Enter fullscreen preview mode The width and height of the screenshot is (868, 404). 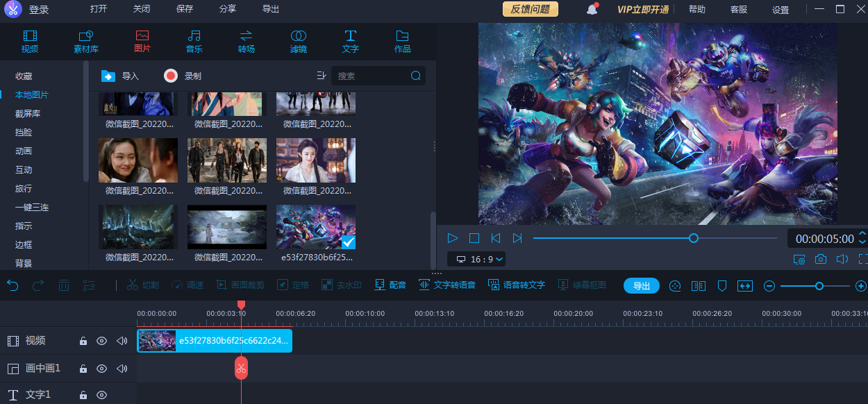863,259
